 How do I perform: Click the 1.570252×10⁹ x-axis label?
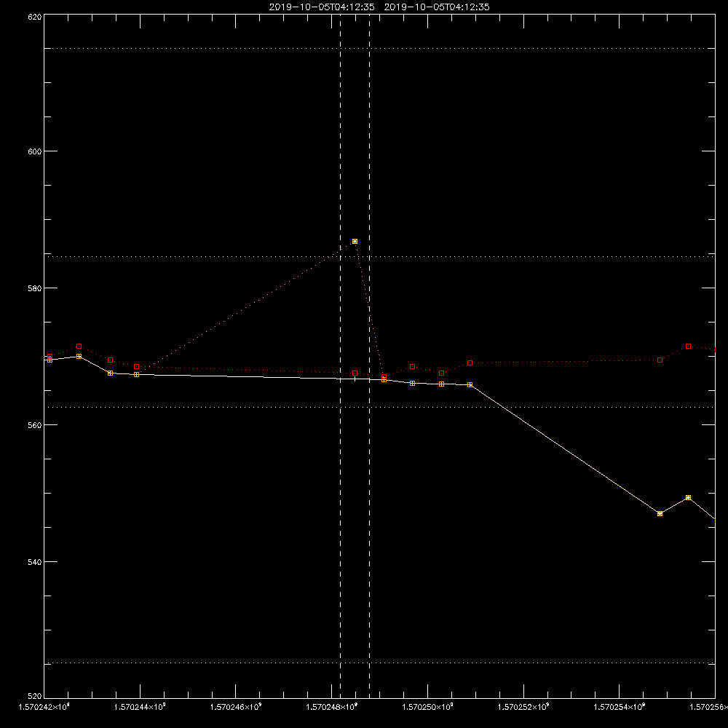[523, 707]
